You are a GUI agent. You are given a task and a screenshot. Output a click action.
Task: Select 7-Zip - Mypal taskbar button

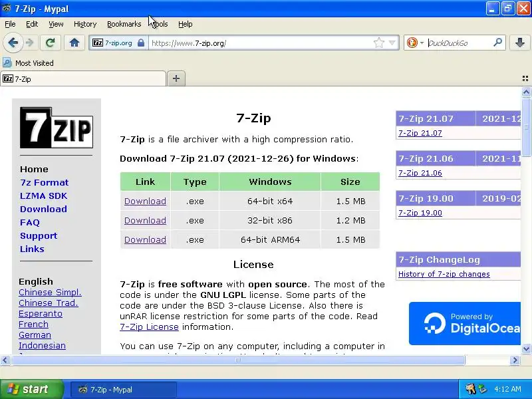pos(124,390)
